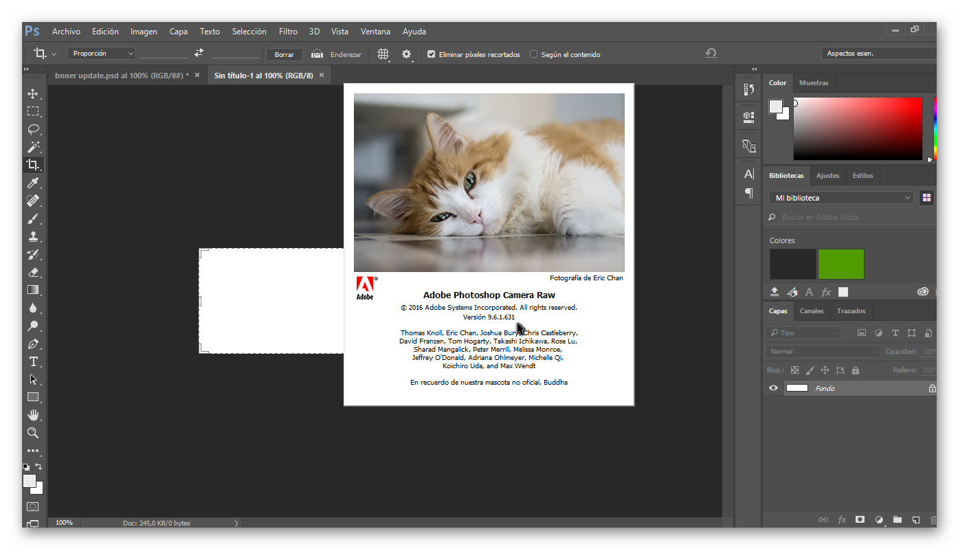980x553 pixels.
Task: Select the Brush tool
Action: (33, 218)
